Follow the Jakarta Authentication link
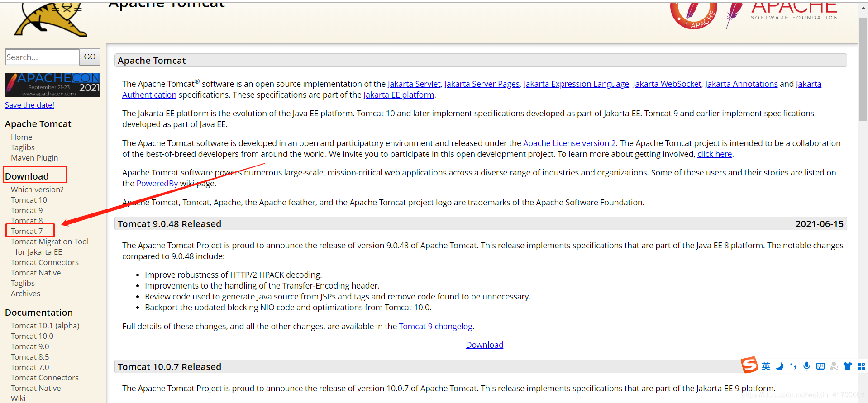868x403 pixels. (x=149, y=95)
